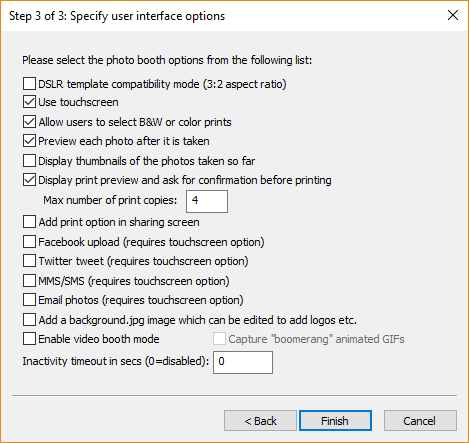
Task: Uncheck the Use touchscreen option
Action: coord(29,102)
